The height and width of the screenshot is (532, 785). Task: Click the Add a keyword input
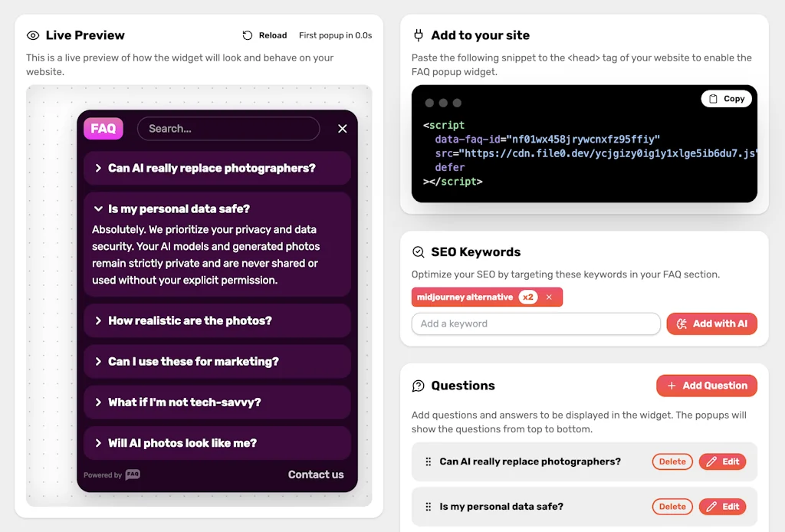point(536,323)
